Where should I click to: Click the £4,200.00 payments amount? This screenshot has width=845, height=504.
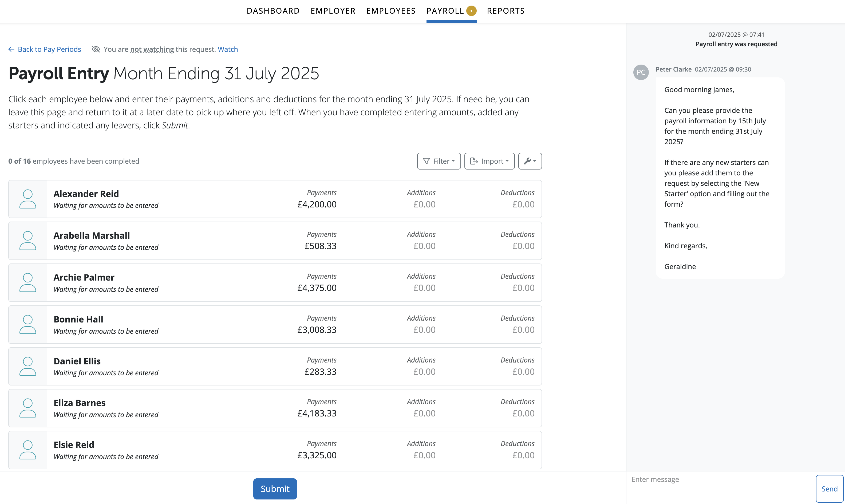click(x=317, y=204)
